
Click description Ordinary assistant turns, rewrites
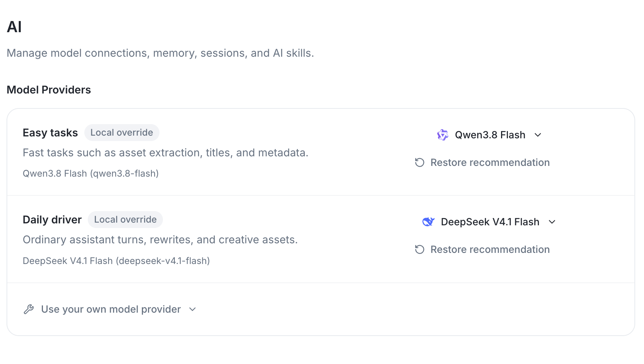coord(160,239)
